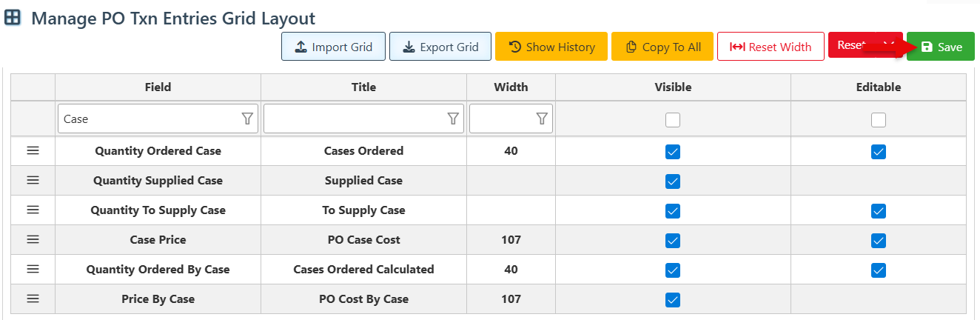The image size is (980, 320).
Task: Click the grid layout icon beside page title
Action: point(13,18)
